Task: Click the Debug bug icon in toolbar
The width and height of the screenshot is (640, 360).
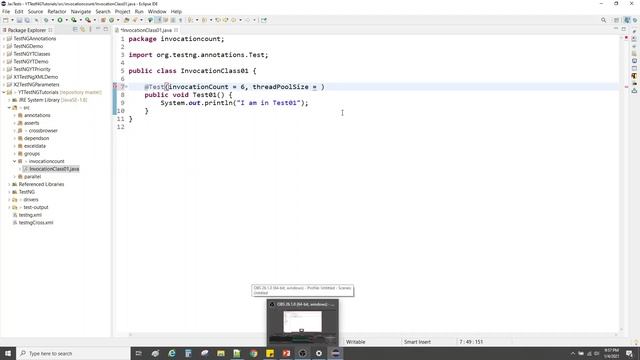Action: 46,20
